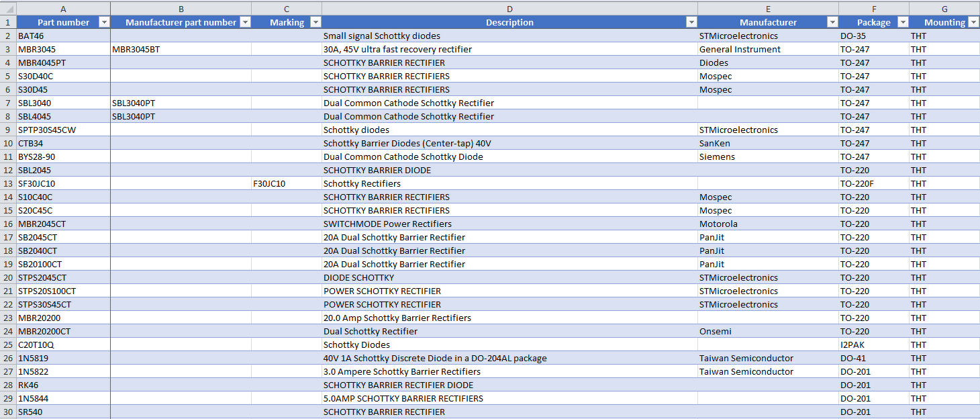Select the MBR20200CT part number cell

tap(64, 331)
